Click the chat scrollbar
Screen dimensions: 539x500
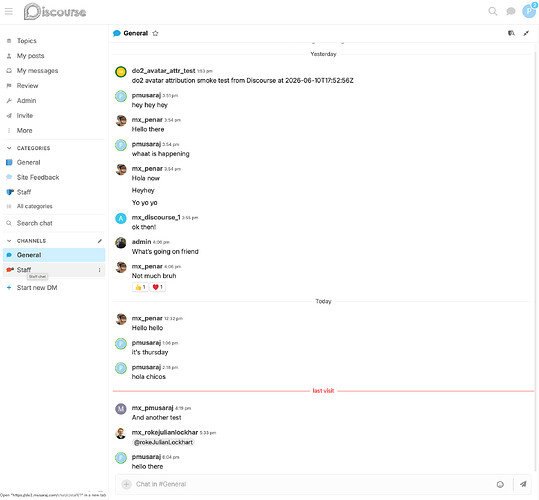coord(535,261)
